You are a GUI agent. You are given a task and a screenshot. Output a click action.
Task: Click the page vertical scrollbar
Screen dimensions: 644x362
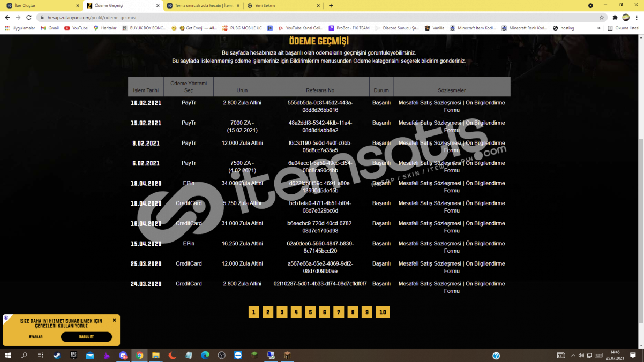pyautogui.click(x=641, y=230)
